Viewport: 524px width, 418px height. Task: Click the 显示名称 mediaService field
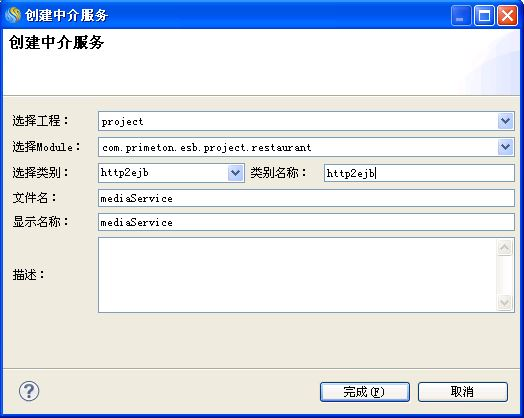[306, 222]
